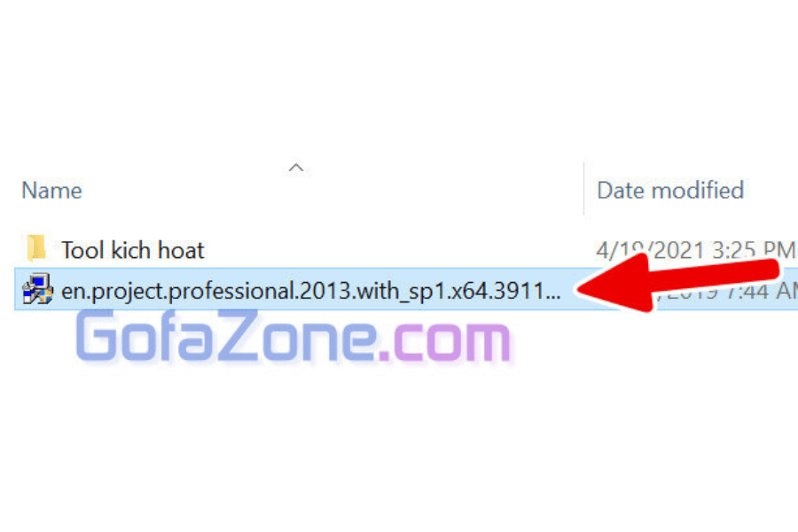Select the Tool kich hoat folder icon
The height and width of the screenshot is (532, 798).
(36, 248)
